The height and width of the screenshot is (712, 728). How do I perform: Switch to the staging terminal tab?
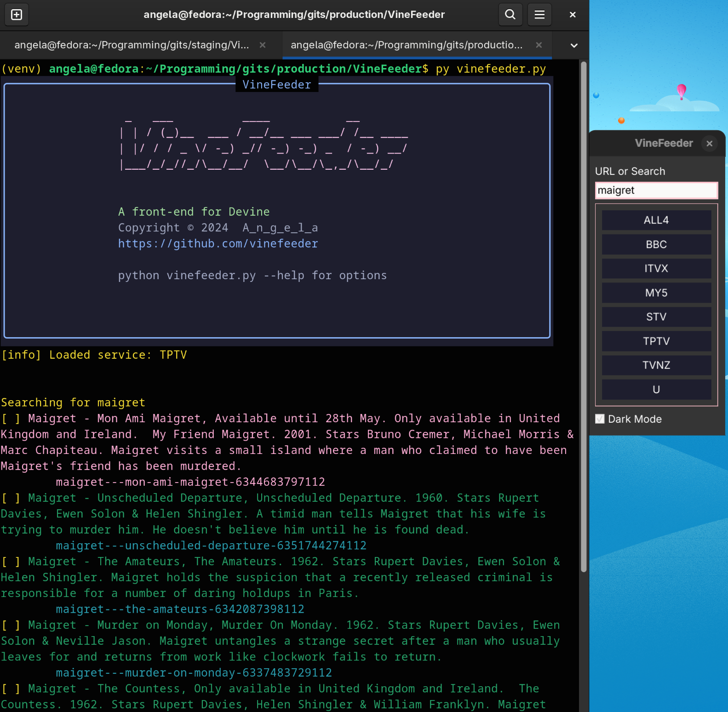click(x=132, y=45)
